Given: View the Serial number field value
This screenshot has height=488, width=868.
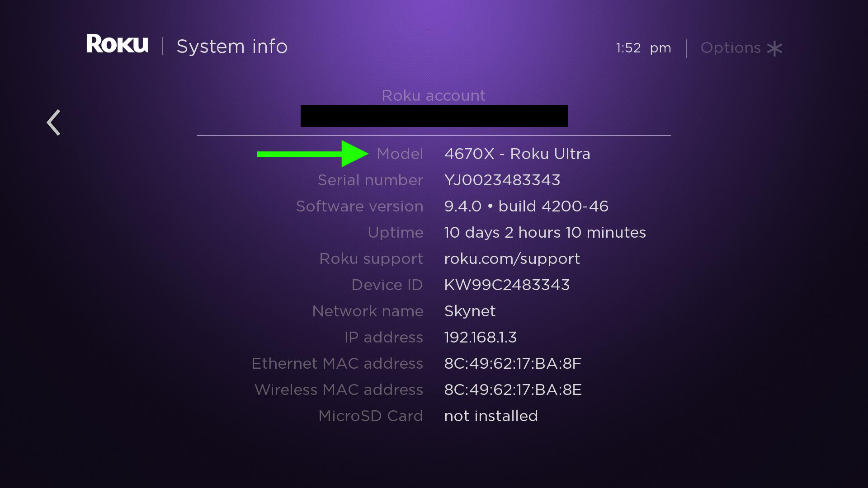Looking at the screenshot, I should tap(502, 179).
